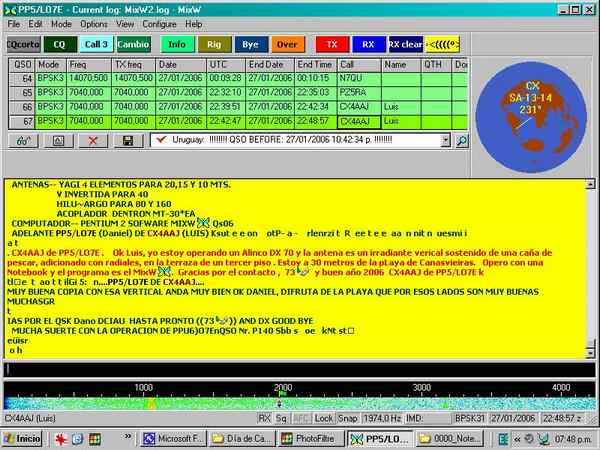Click the PP5/LO... MixW taskbar button
The height and width of the screenshot is (450, 600).
coord(380,439)
